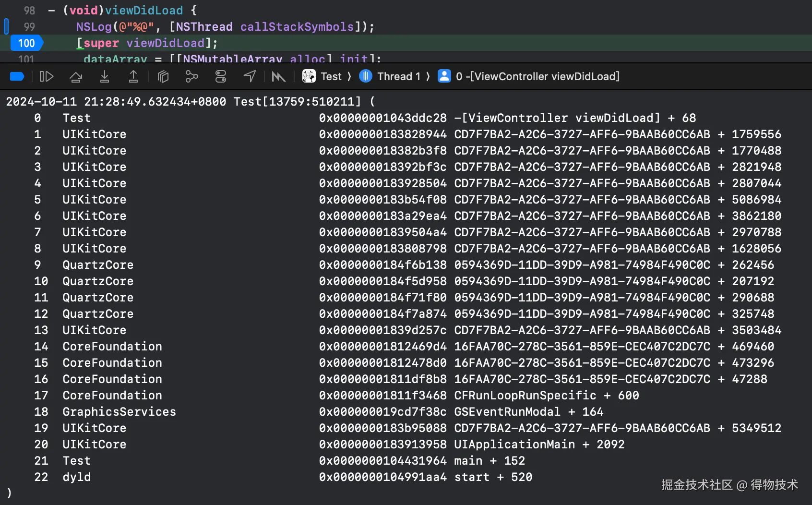812x505 pixels.
Task: Click line number 99 in gutter
Action: click(x=29, y=27)
